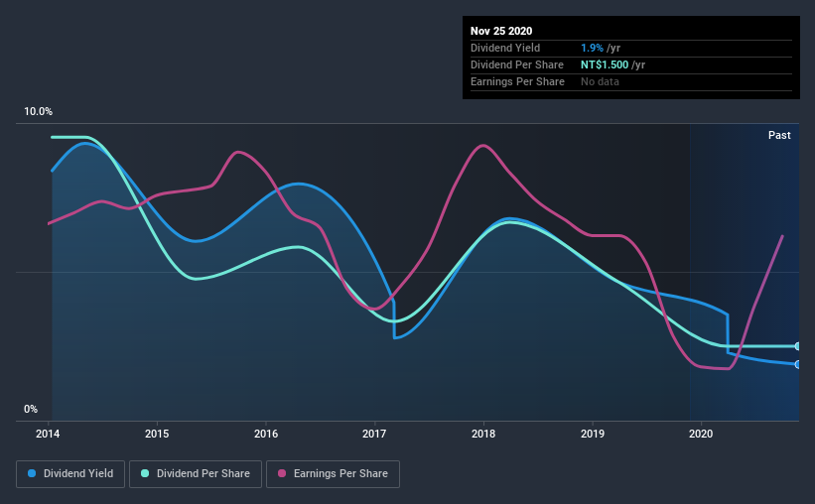The width and height of the screenshot is (815, 504).
Task: Click the Dividend Per Share endpoint marker
Action: click(x=797, y=346)
